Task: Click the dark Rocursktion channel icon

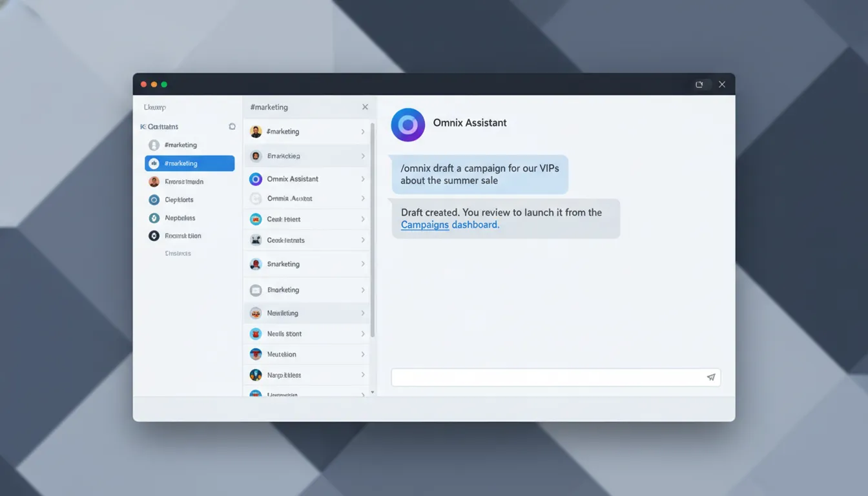Action: [x=154, y=236]
